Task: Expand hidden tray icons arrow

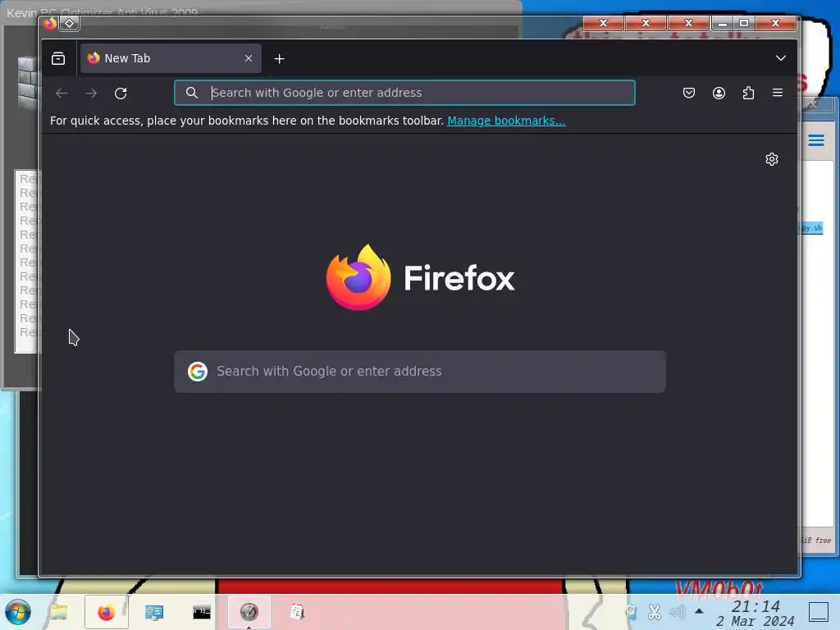Action: (699, 610)
